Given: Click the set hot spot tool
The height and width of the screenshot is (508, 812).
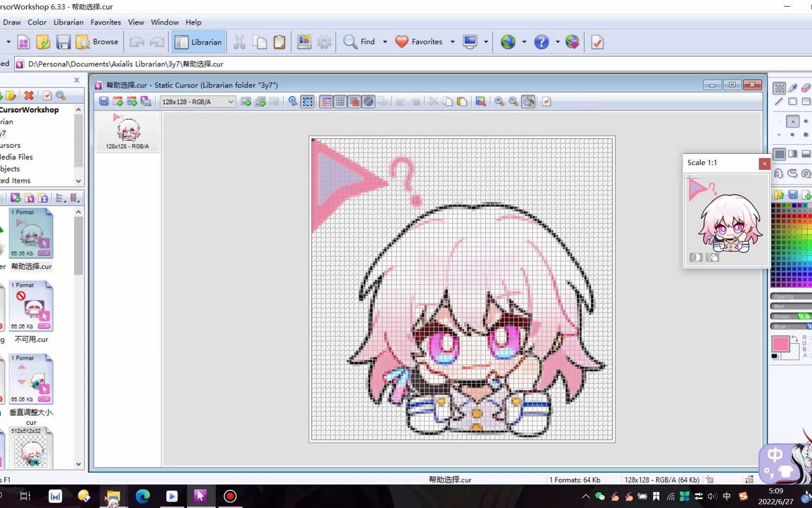Looking at the screenshot, I should [x=292, y=102].
